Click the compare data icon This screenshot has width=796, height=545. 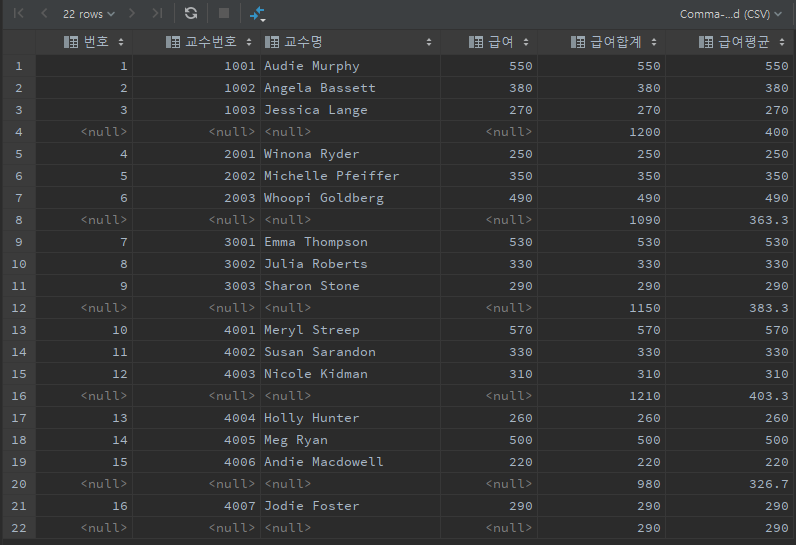tap(258, 14)
